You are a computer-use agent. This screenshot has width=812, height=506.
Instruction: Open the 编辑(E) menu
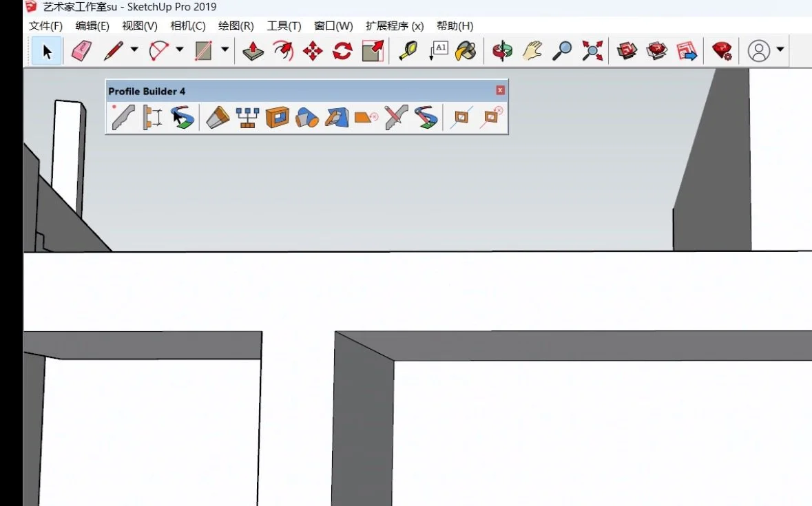(x=92, y=26)
